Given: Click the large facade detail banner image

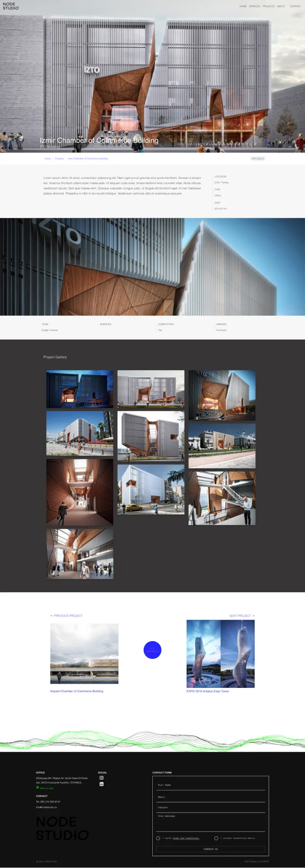Looking at the screenshot, I should 152,267.
